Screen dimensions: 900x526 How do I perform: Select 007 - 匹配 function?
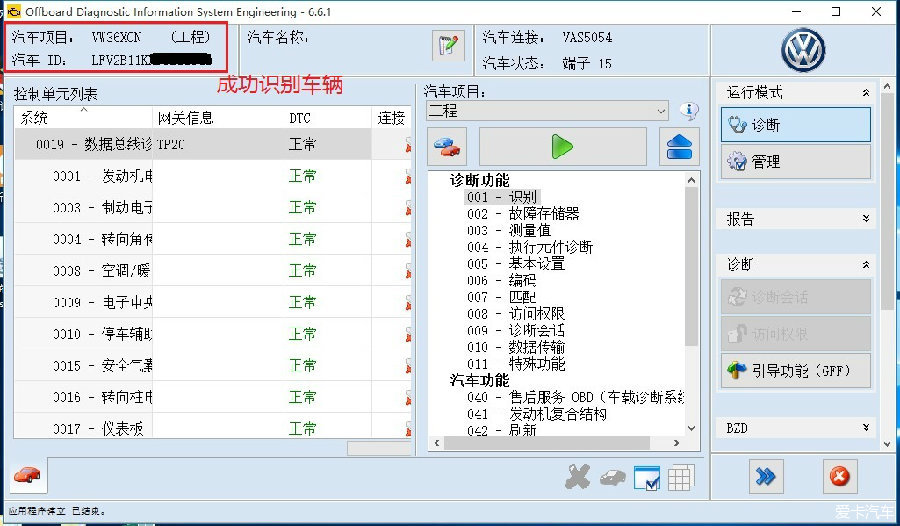pos(501,297)
